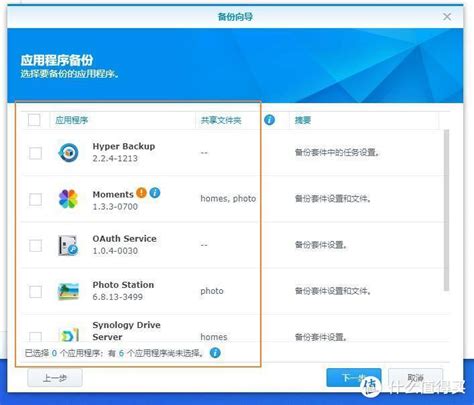Click the 应用程序备份 heading
474x405 pixels.
coord(57,60)
